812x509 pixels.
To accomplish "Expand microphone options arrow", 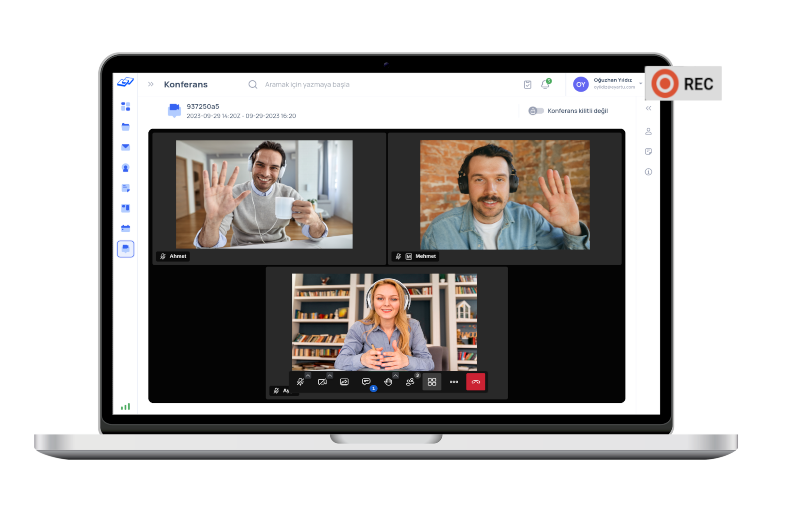I will pyautogui.click(x=308, y=376).
